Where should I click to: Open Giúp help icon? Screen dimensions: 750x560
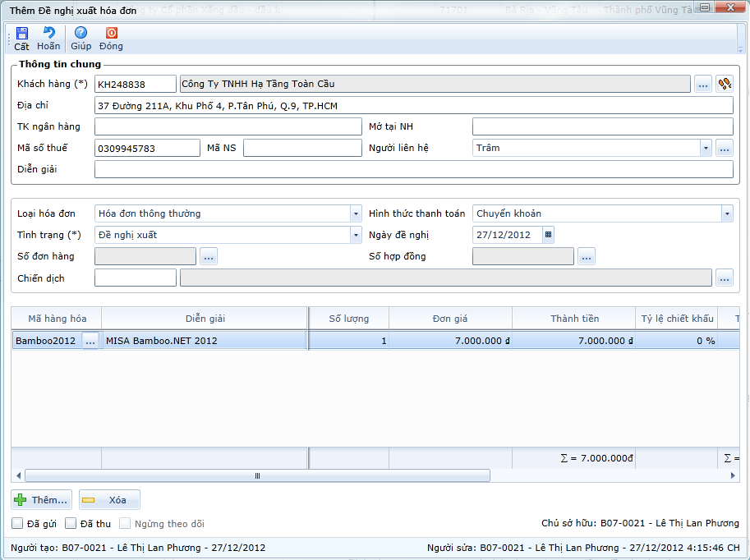click(x=81, y=34)
